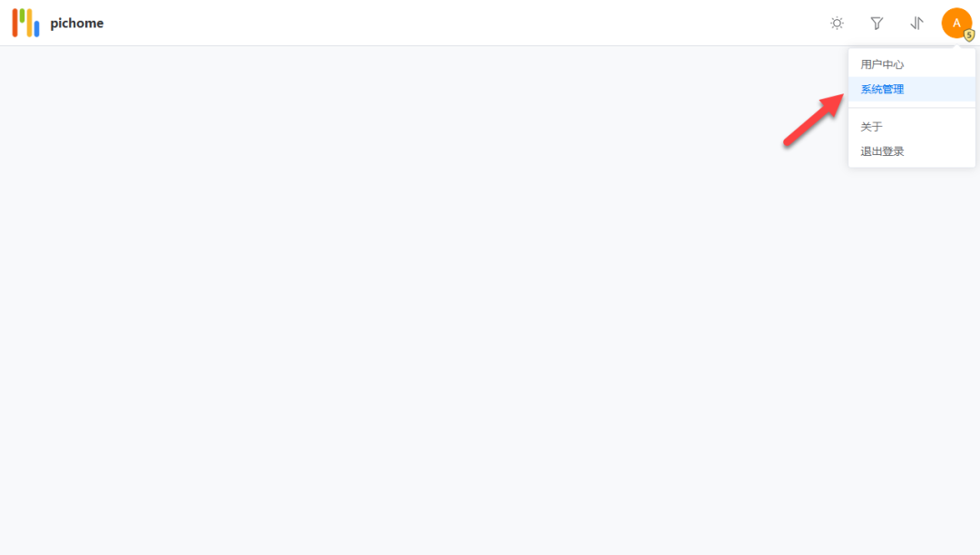Click the red arrow pointing at 系统管理

[814, 120]
